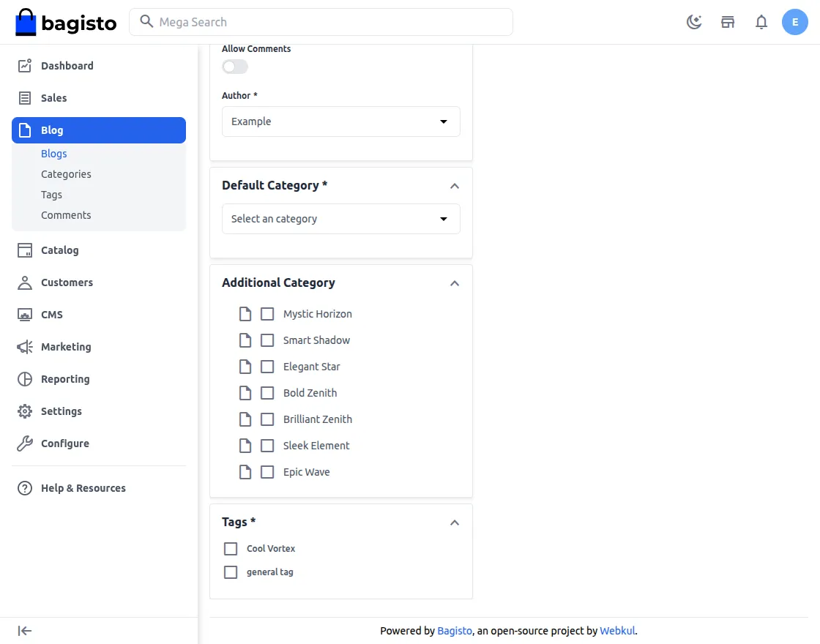Open the Author dropdown
The height and width of the screenshot is (644, 820).
click(x=341, y=121)
